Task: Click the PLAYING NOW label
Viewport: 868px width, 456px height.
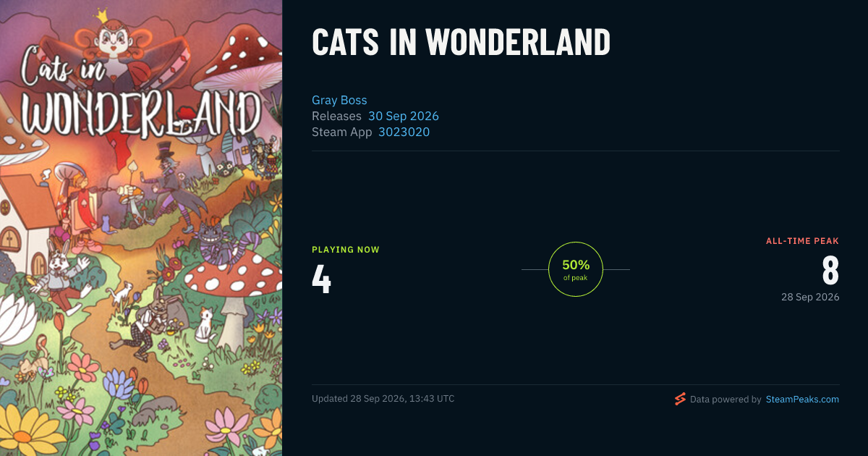Action: tap(346, 250)
